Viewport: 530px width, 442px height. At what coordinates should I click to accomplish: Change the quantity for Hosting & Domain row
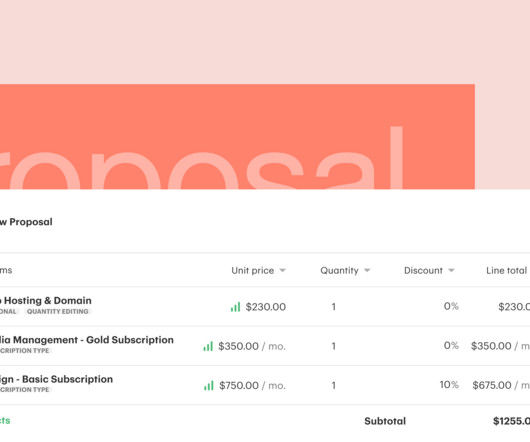(x=334, y=307)
